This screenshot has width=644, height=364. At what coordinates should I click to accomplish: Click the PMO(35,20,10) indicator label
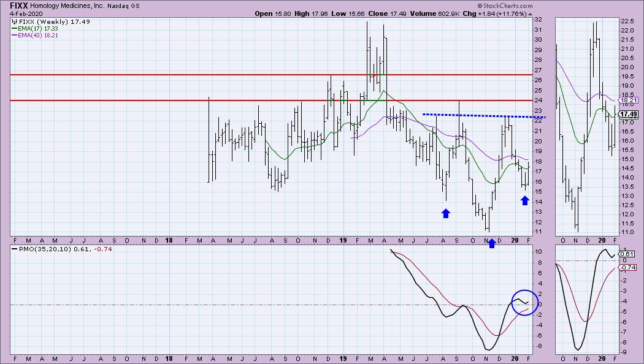[x=45, y=249]
